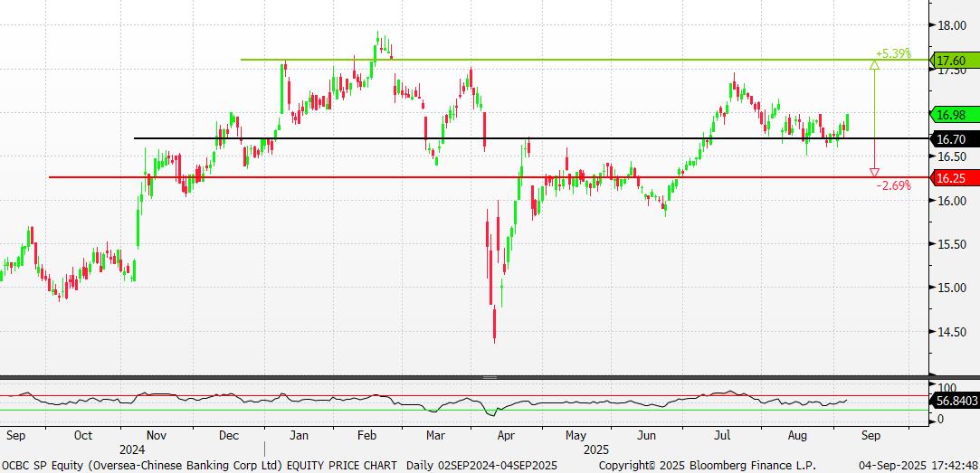
Task: Click the -2.69% downside annotation
Action: [x=893, y=185]
